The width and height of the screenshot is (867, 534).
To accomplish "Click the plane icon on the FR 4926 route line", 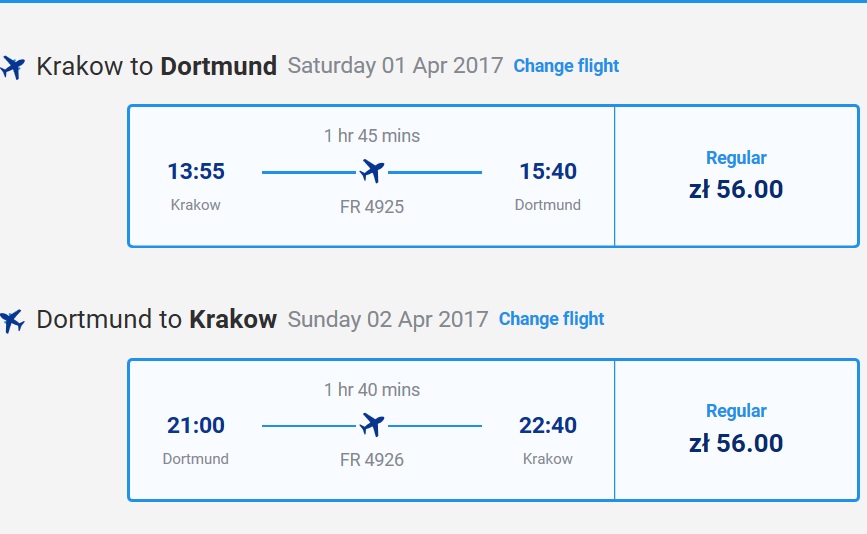I will click(x=372, y=425).
